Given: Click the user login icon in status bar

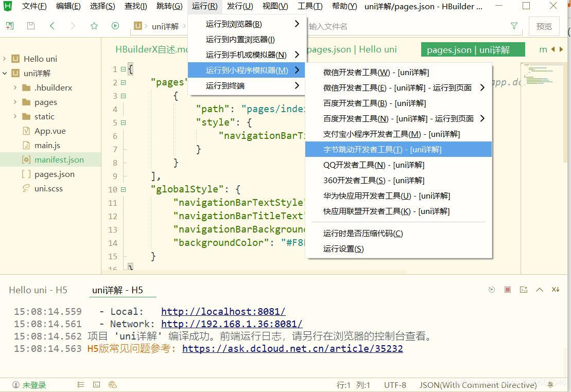Looking at the screenshot, I should click(x=16, y=385).
